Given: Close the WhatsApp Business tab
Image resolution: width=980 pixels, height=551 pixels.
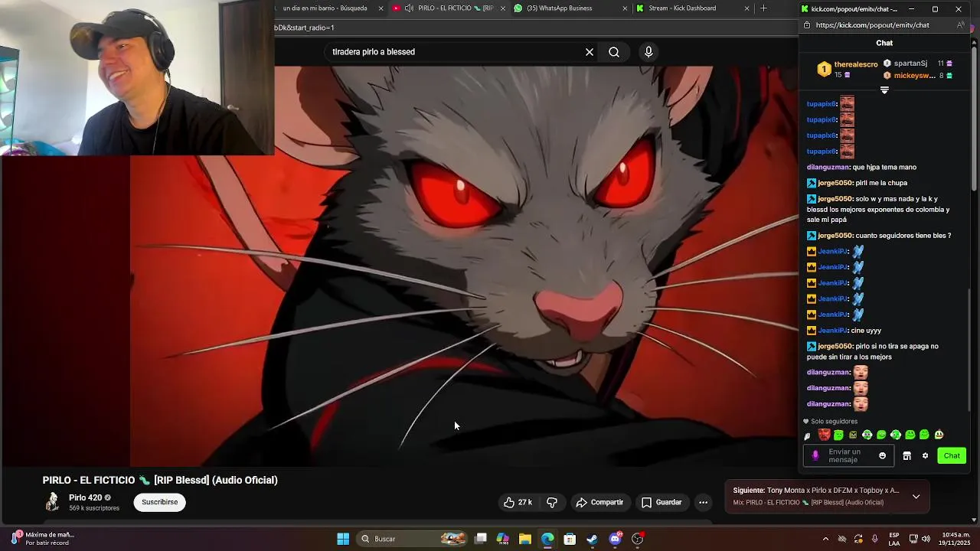Looking at the screenshot, I should pos(625,8).
